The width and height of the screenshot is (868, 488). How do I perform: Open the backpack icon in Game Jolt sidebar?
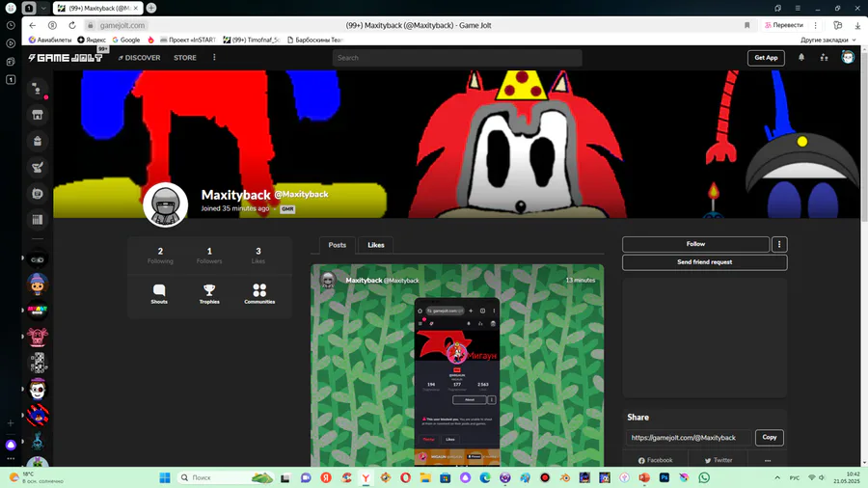pos(37,141)
